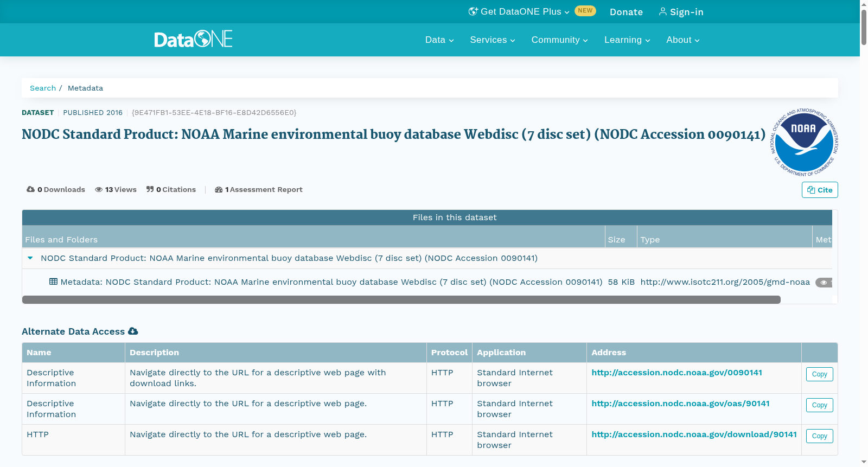Click the Views eye icon metric
This screenshot has height=467, width=868.
click(x=99, y=189)
